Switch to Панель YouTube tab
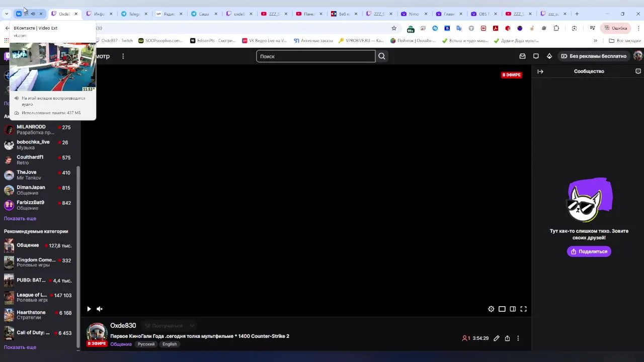 [x=309, y=14]
